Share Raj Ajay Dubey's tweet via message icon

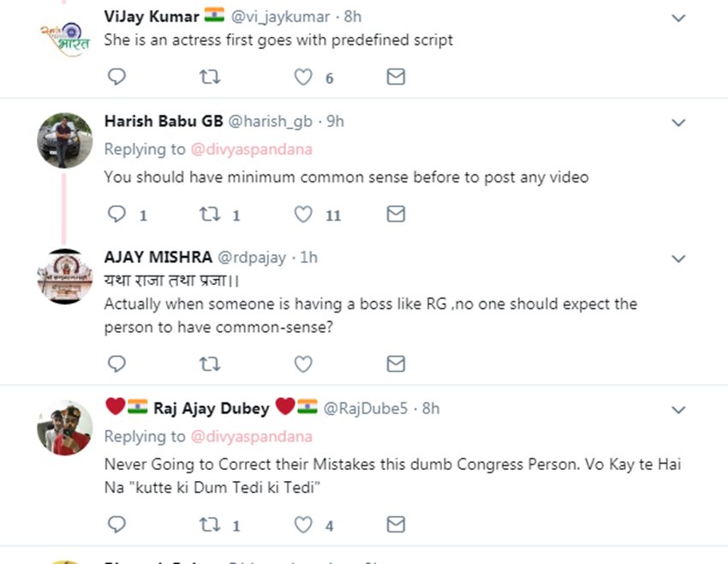point(396,524)
